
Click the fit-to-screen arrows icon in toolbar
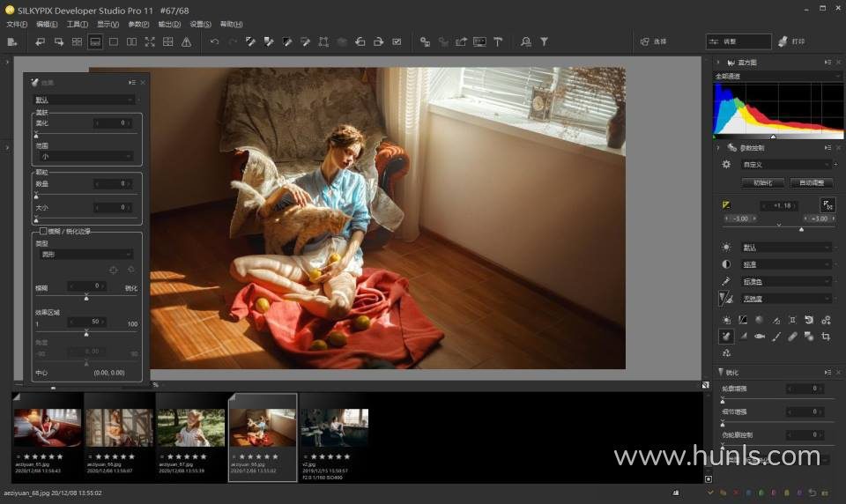(x=150, y=41)
